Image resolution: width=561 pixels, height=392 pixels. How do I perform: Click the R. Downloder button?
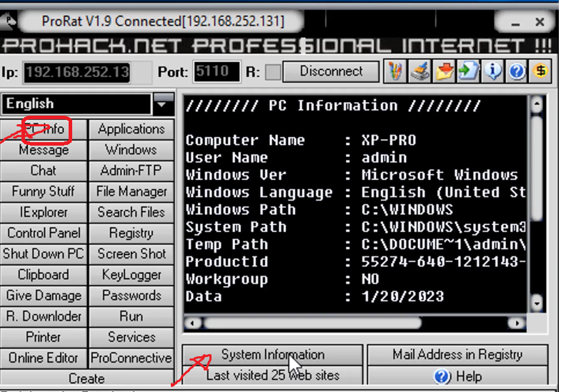click(44, 316)
